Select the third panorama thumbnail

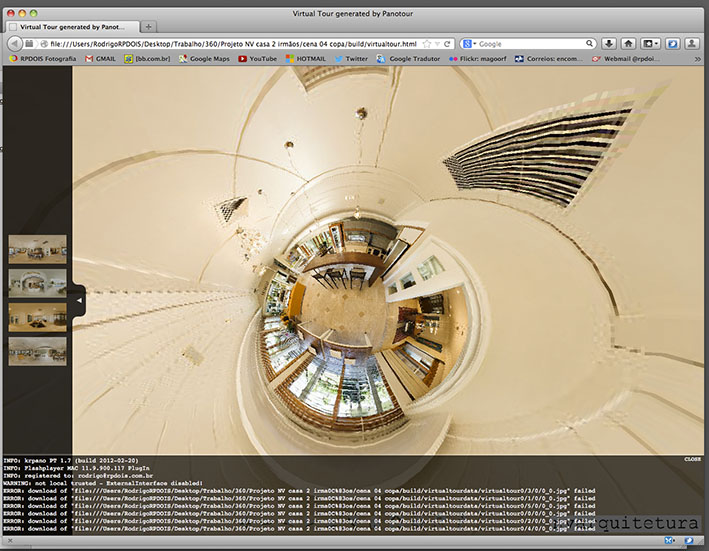point(37,316)
